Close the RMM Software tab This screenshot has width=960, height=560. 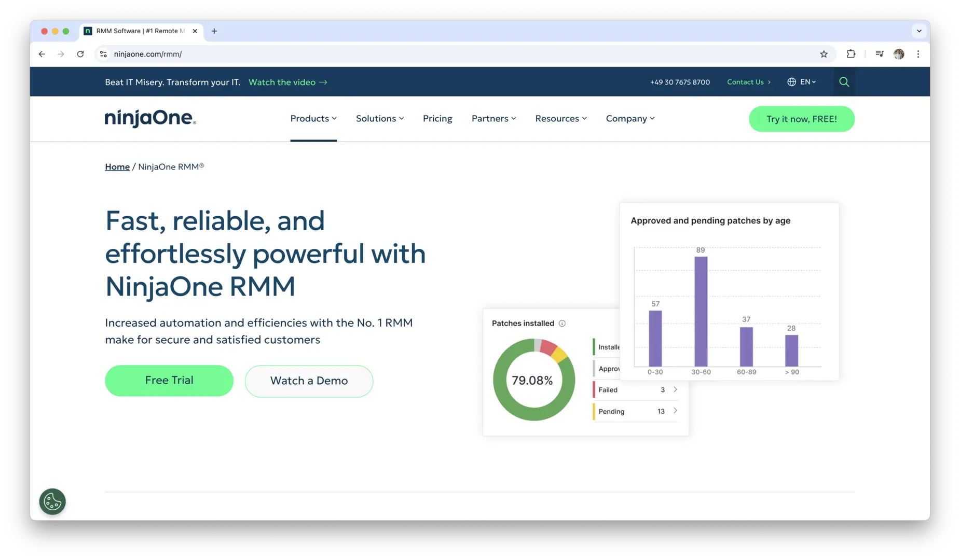[195, 31]
